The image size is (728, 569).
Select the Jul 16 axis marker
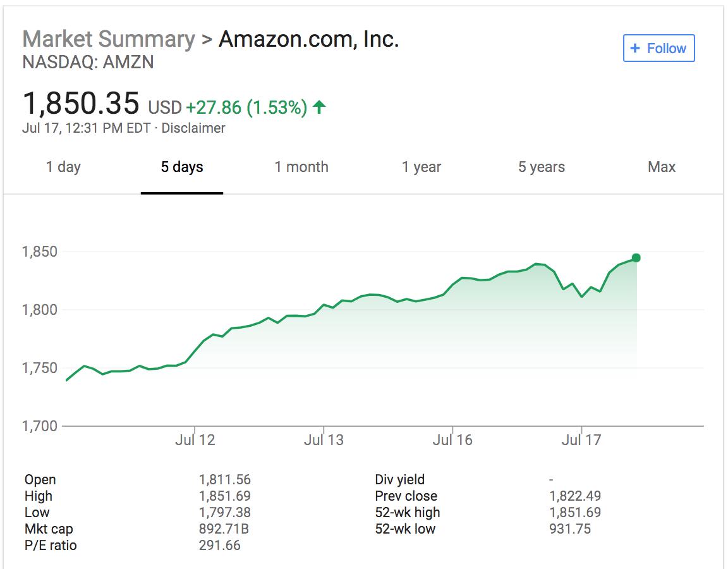point(452,440)
